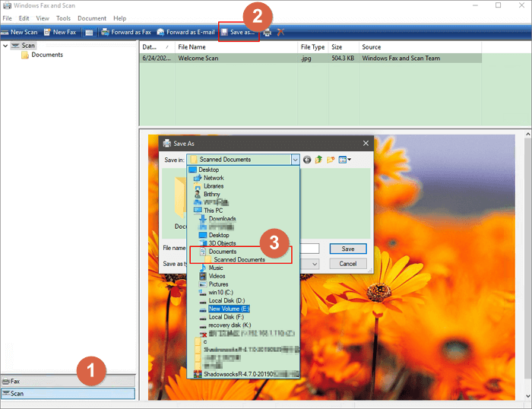Collapse the Save in dropdown arrow
The image size is (532, 409).
click(x=295, y=160)
